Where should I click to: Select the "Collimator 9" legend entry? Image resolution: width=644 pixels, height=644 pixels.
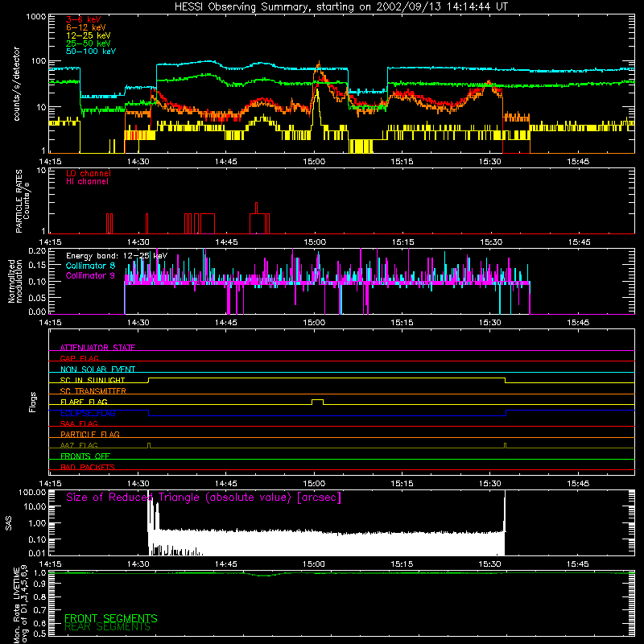(x=90, y=275)
